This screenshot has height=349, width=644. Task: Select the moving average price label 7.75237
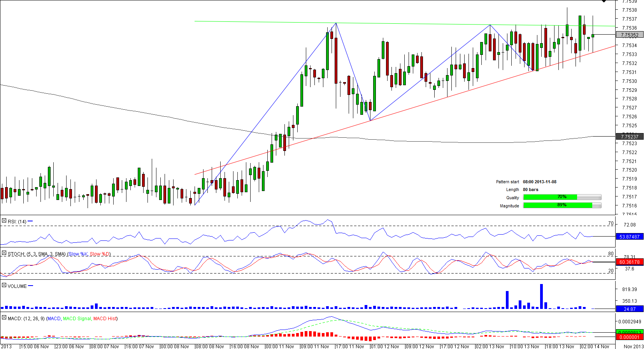pos(630,137)
